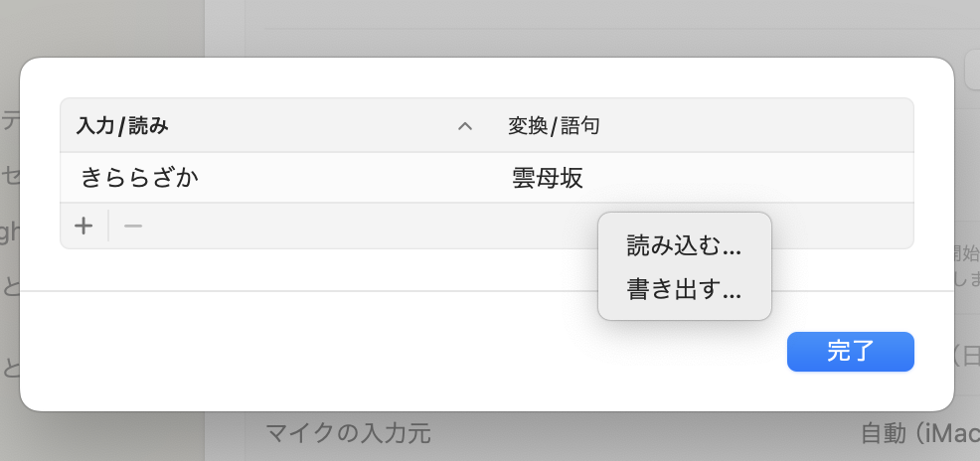Image resolution: width=980 pixels, height=461 pixels.
Task: Click the plus button to add entry
Action: 84,227
